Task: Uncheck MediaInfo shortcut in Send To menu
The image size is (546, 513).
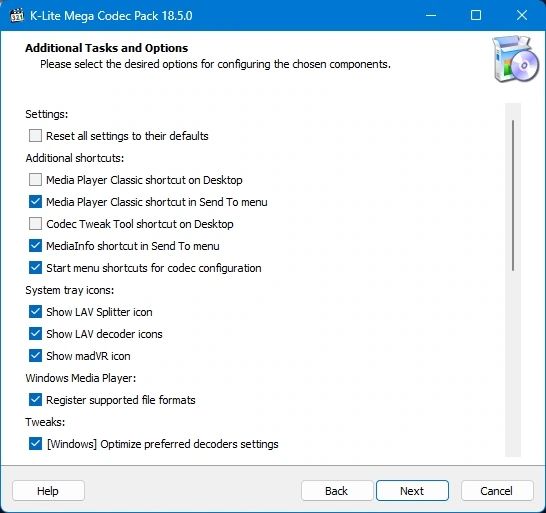Action: tap(35, 246)
